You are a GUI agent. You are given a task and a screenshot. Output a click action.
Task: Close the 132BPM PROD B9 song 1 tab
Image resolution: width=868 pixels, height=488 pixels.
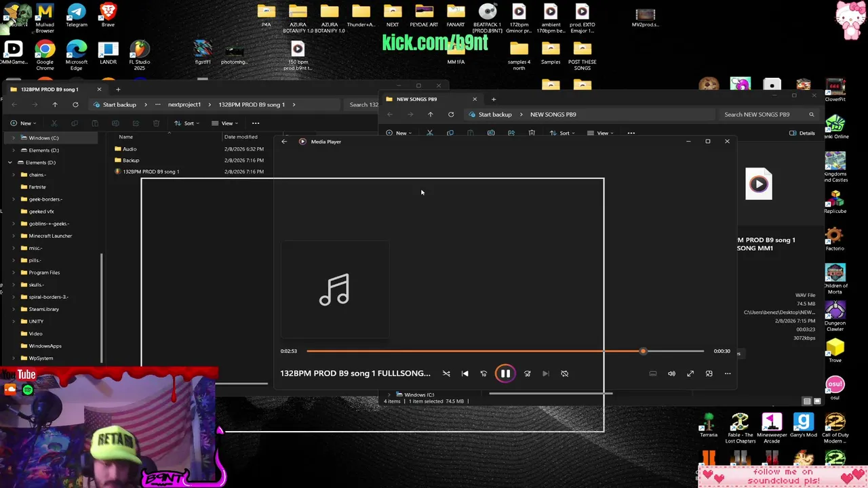click(99, 89)
